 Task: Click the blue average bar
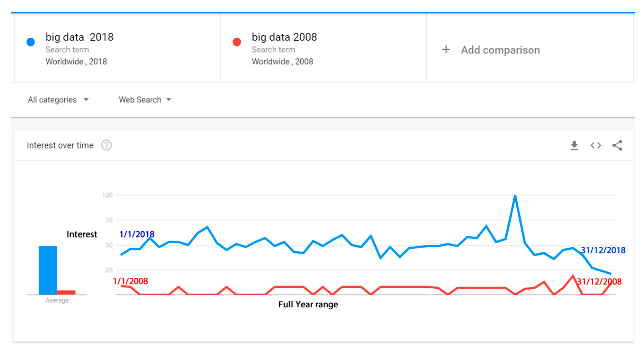click(48, 270)
